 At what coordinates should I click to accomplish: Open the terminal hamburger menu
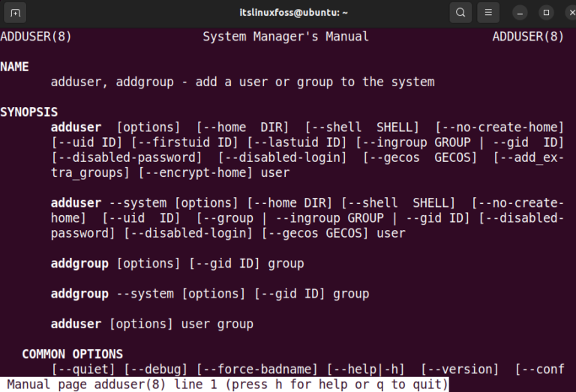pos(488,13)
